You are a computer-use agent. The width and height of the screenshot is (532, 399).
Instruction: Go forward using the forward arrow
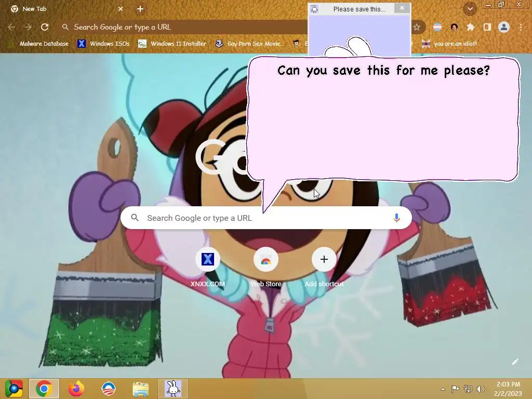pos(28,27)
